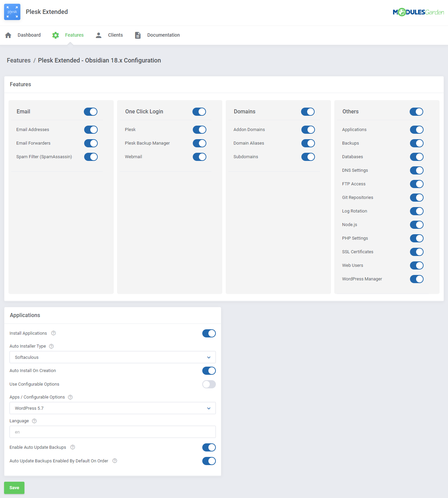Screen dimensions: 448x498
Task: Toggle Install Applications switch
Action: pyautogui.click(x=209, y=333)
